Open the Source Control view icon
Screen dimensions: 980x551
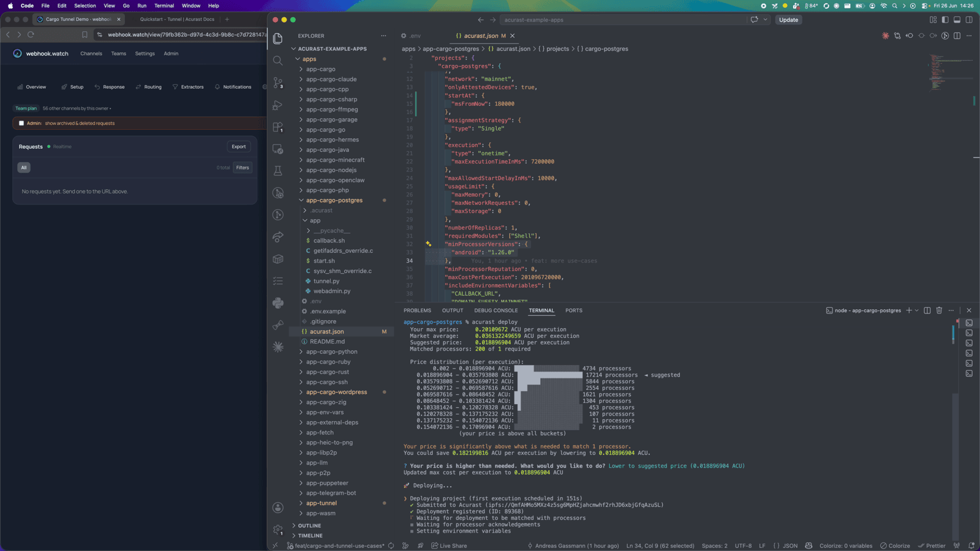tap(278, 83)
